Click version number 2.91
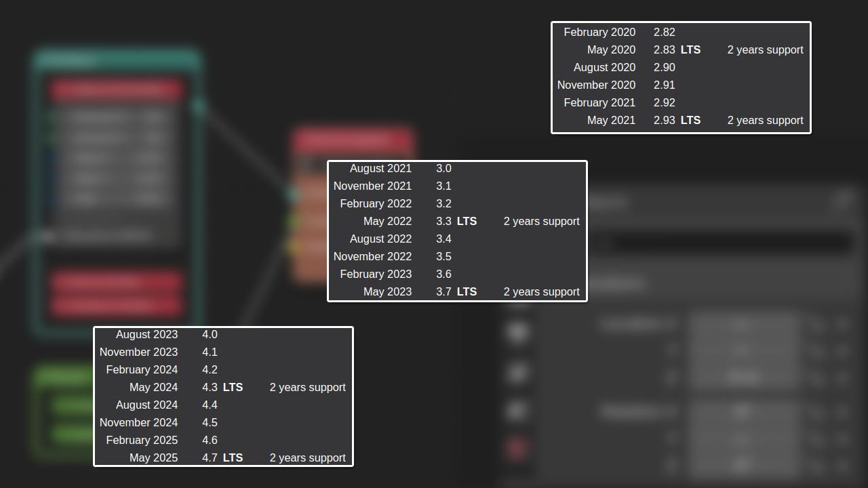This screenshot has height=488, width=868. (665, 85)
